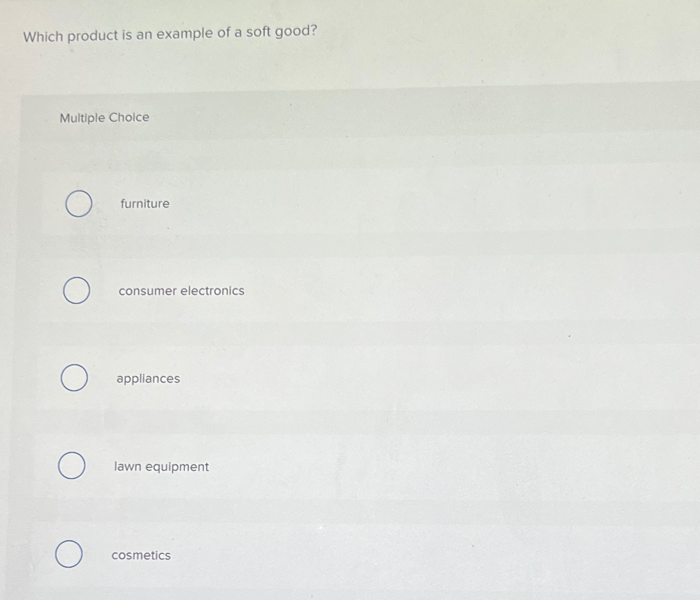The width and height of the screenshot is (700, 600).
Task: Select the lawn equipment radio button
Action: click(71, 466)
